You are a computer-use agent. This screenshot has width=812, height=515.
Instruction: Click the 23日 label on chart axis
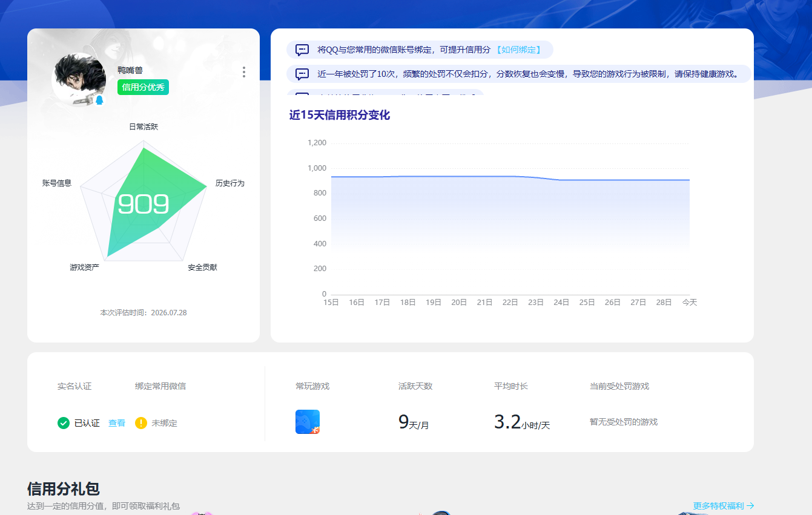[x=536, y=302]
